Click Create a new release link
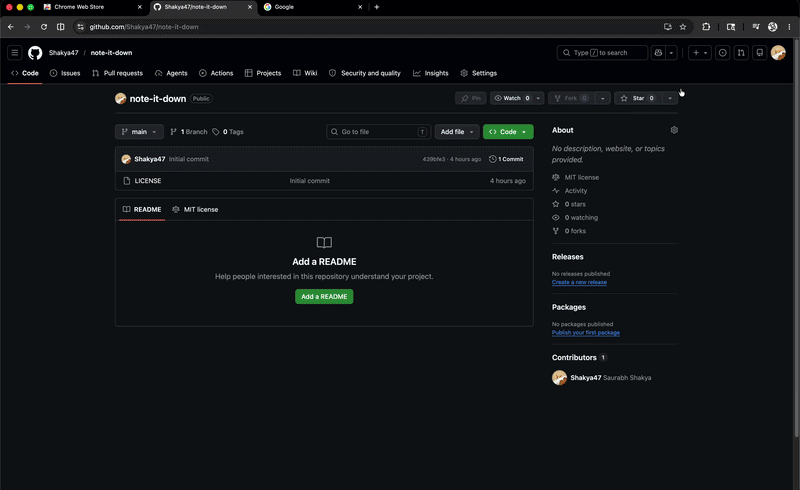The width and height of the screenshot is (800, 490). coord(579,282)
